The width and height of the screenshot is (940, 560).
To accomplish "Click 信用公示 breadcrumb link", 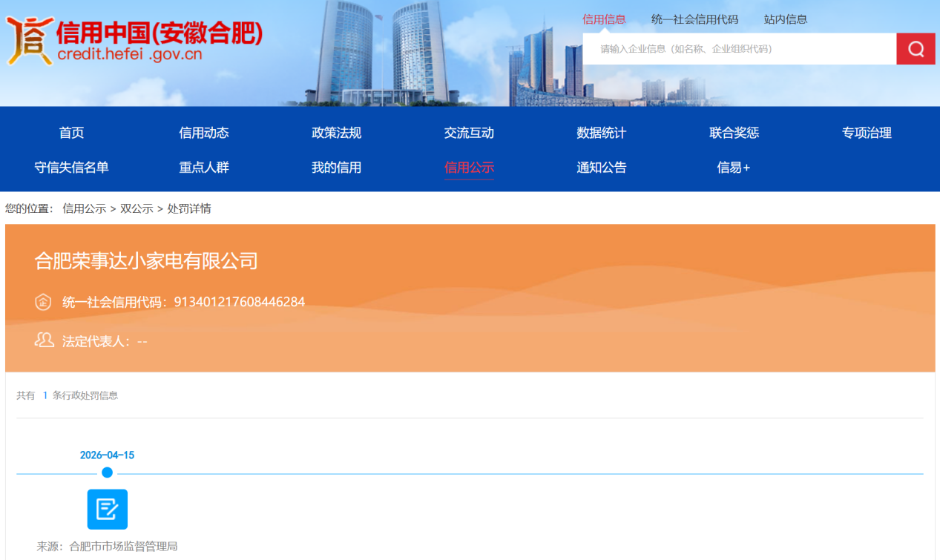I will 85,208.
